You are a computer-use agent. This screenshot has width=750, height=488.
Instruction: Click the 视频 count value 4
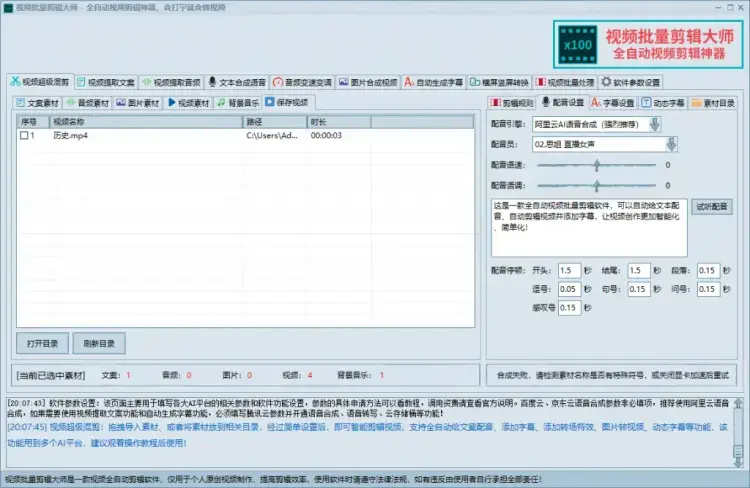click(310, 375)
